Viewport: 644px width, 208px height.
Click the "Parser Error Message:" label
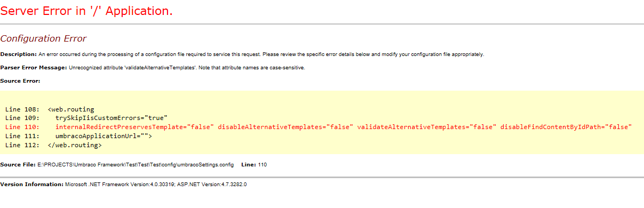click(34, 68)
